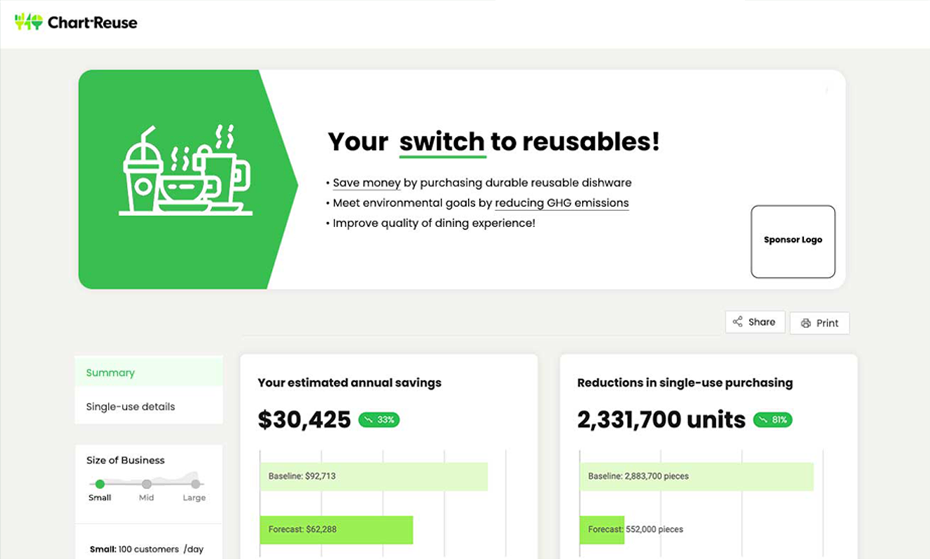The image size is (930, 560).
Task: Click the 33% savings trend badge
Action: [379, 420]
